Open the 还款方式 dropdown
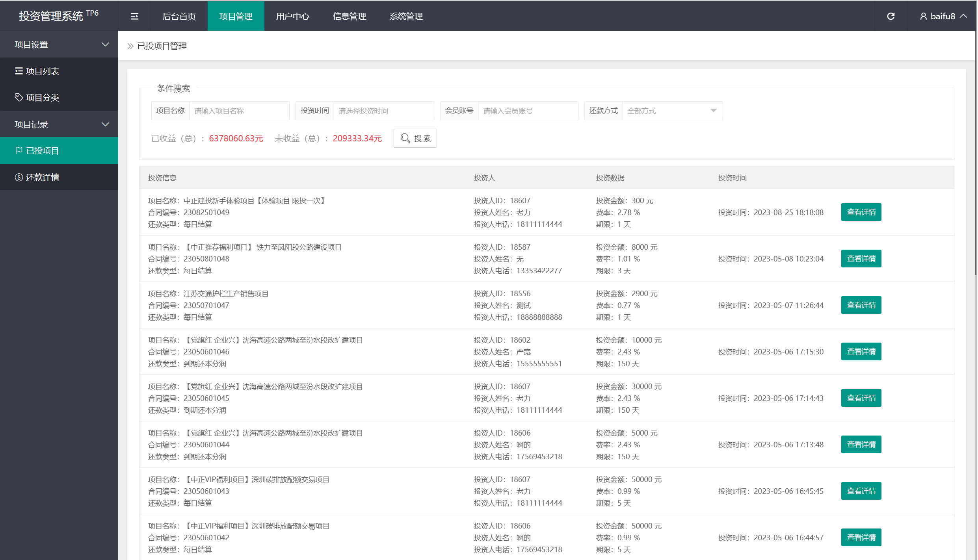The width and height of the screenshot is (978, 560). click(x=672, y=111)
